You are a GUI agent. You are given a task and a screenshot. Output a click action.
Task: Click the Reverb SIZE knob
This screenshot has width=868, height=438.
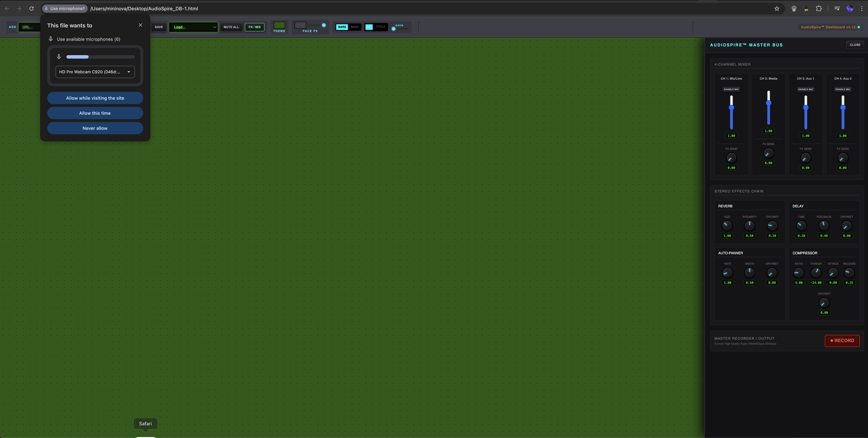[x=727, y=226]
